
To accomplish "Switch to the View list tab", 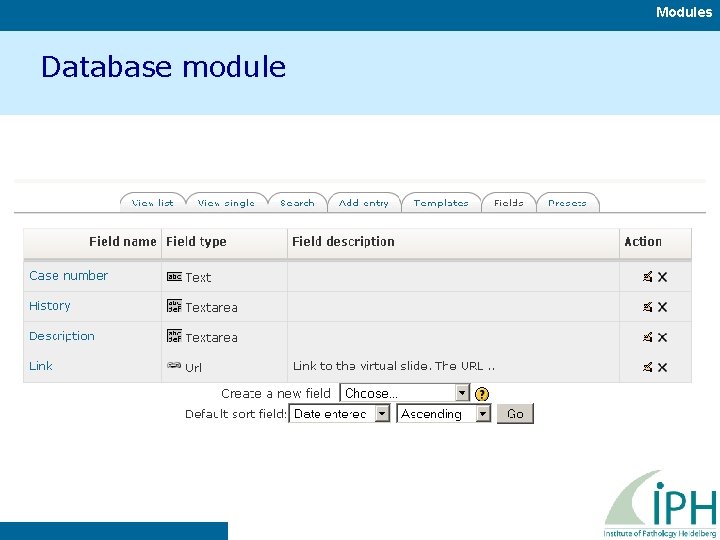I will 152,202.
